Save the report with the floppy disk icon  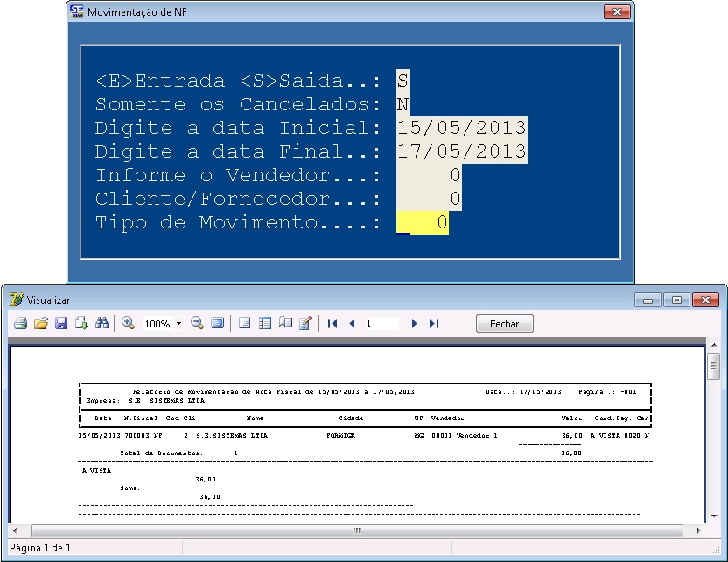(60, 324)
